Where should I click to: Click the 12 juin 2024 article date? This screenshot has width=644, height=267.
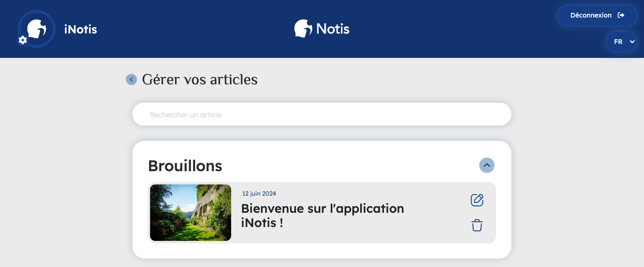point(259,194)
